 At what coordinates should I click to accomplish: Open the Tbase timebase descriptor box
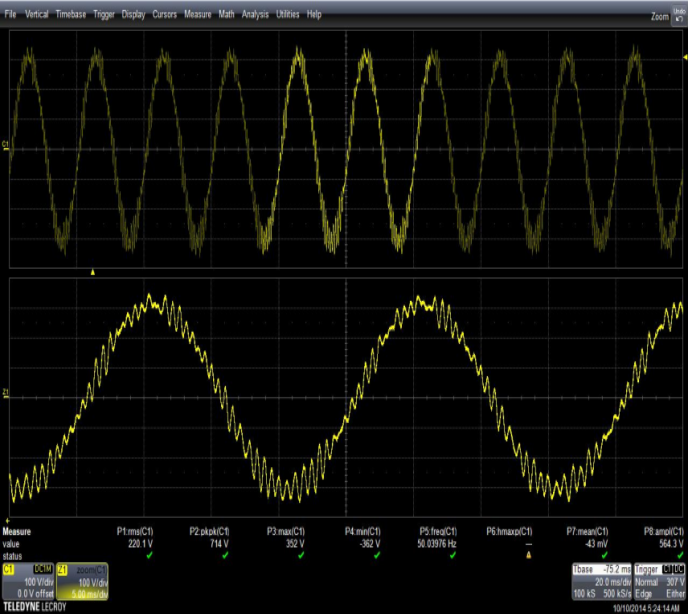tap(600, 580)
